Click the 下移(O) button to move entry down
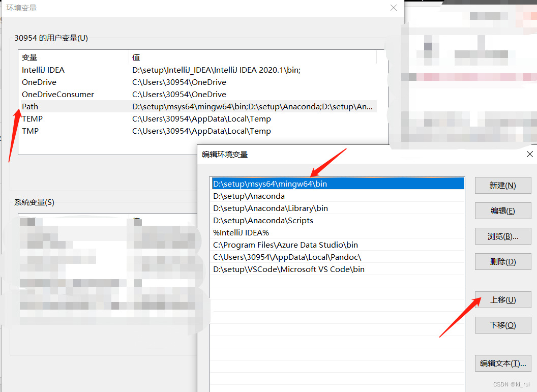The width and height of the screenshot is (537, 392). [x=502, y=325]
